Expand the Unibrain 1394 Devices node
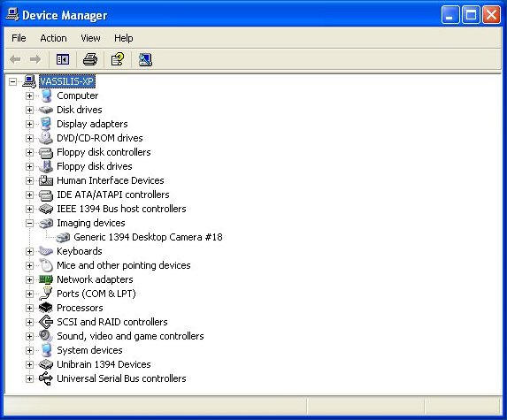507x420 pixels. coord(29,364)
